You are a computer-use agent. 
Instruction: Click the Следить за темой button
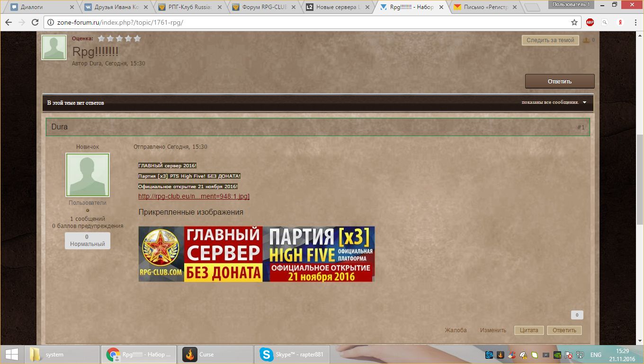[x=550, y=40]
